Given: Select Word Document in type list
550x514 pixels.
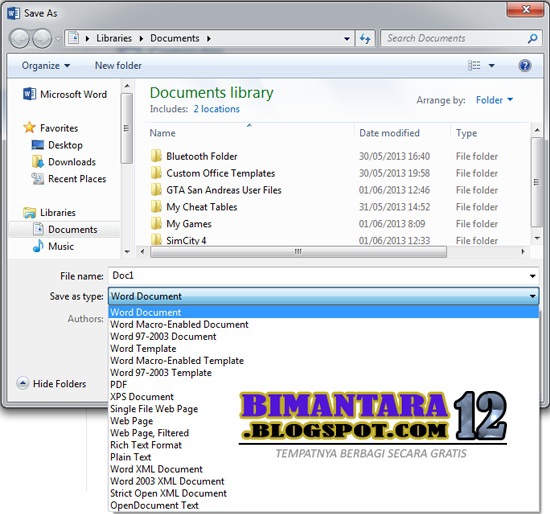Looking at the screenshot, I should [323, 312].
